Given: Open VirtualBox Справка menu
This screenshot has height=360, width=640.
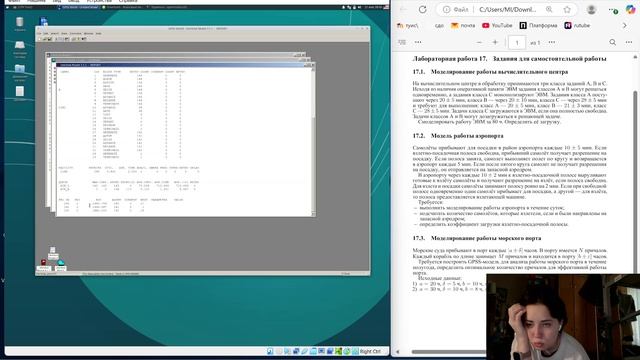Looking at the screenshot, I should tap(128, 2).
